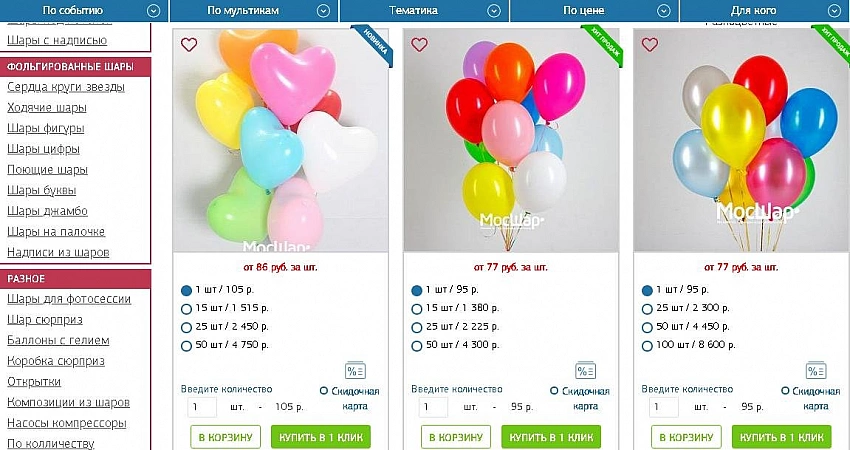This screenshot has height=450, width=850.
Task: Click heart icon on multicolor round balloons
Action: pos(419,45)
